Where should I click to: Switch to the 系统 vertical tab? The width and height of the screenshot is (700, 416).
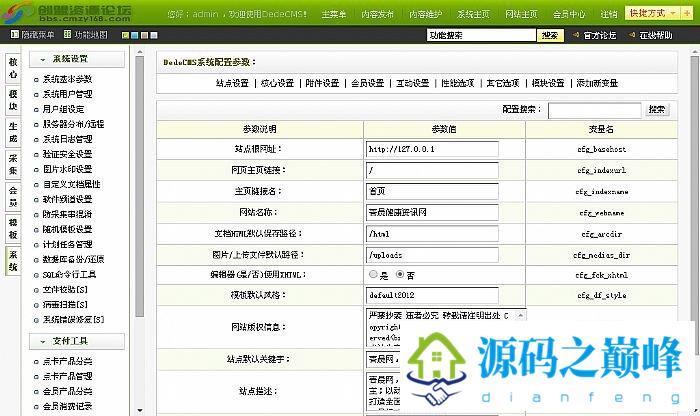[13, 261]
